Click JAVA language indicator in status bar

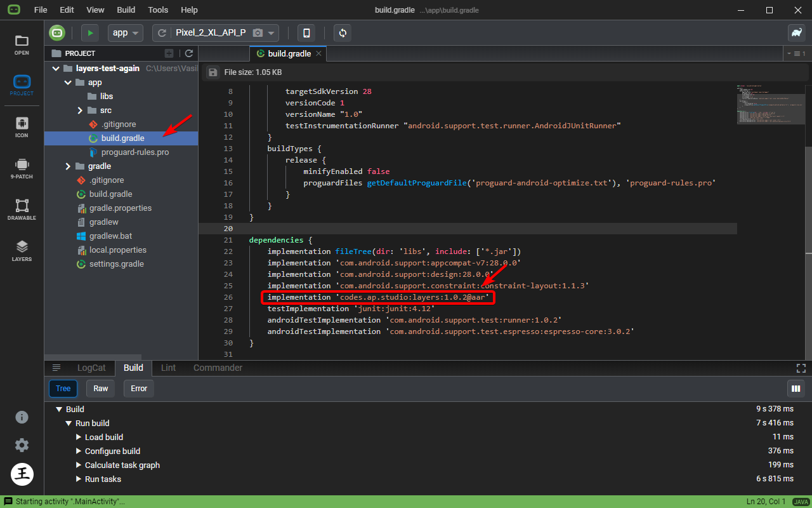click(x=800, y=502)
